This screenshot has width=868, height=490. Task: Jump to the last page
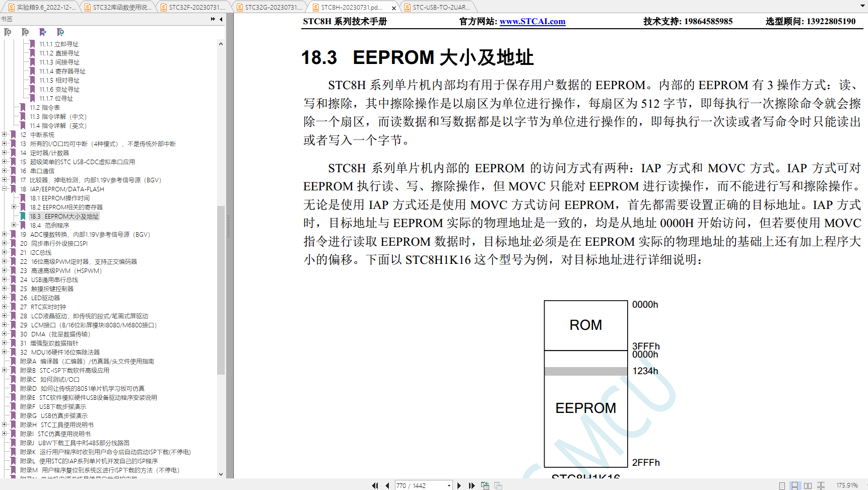pos(472,485)
